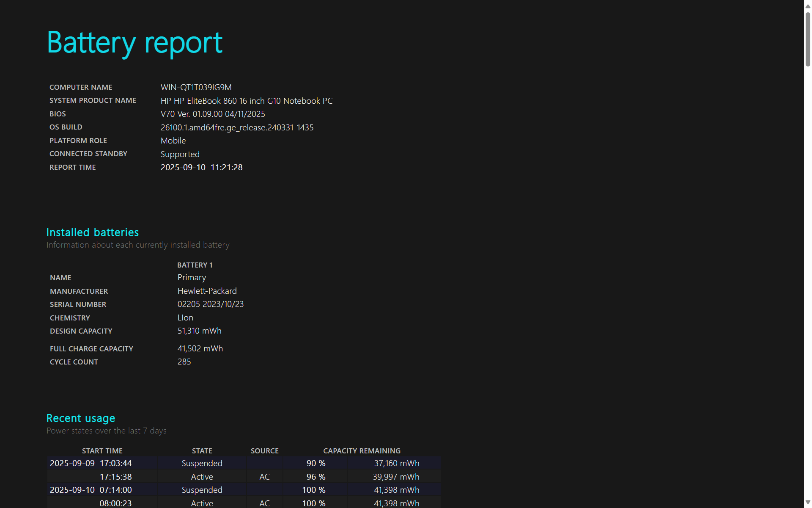
Task: Click the CONNECTED STANDBY label
Action: [88, 154]
